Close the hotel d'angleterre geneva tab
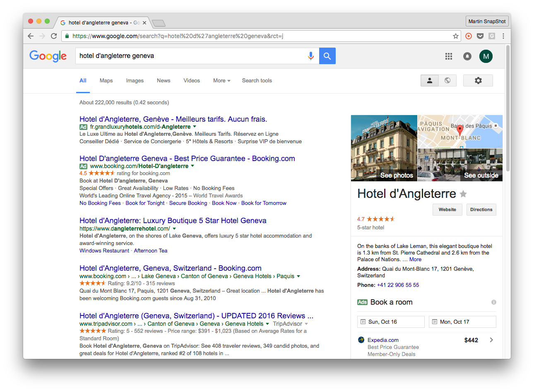This screenshot has width=534, height=392. pos(144,23)
